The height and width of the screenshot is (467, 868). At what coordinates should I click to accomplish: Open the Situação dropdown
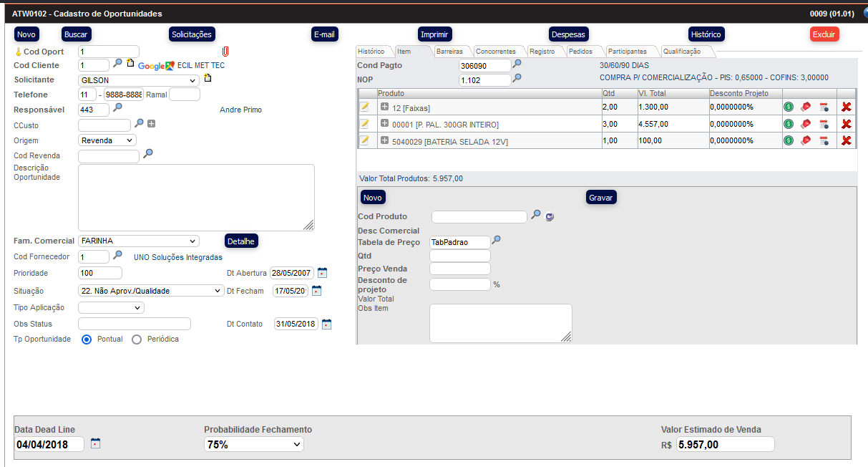pyautogui.click(x=150, y=291)
